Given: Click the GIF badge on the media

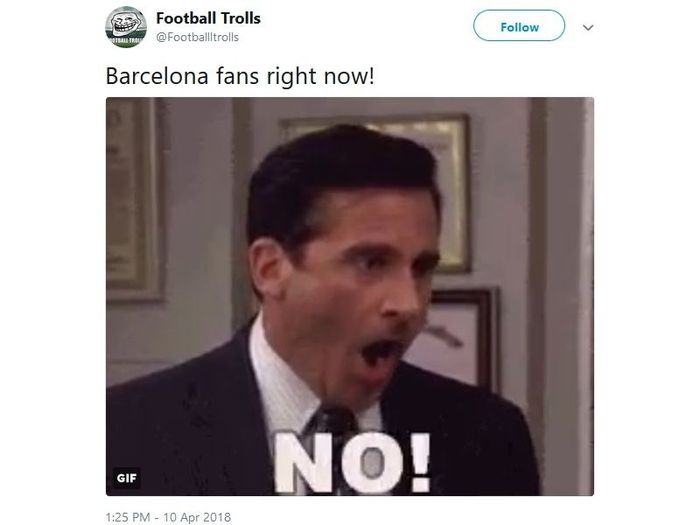Looking at the screenshot, I should click(126, 478).
